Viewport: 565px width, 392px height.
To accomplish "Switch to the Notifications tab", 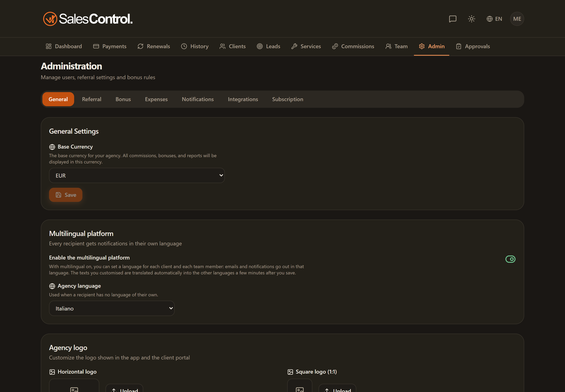I will 198,99.
